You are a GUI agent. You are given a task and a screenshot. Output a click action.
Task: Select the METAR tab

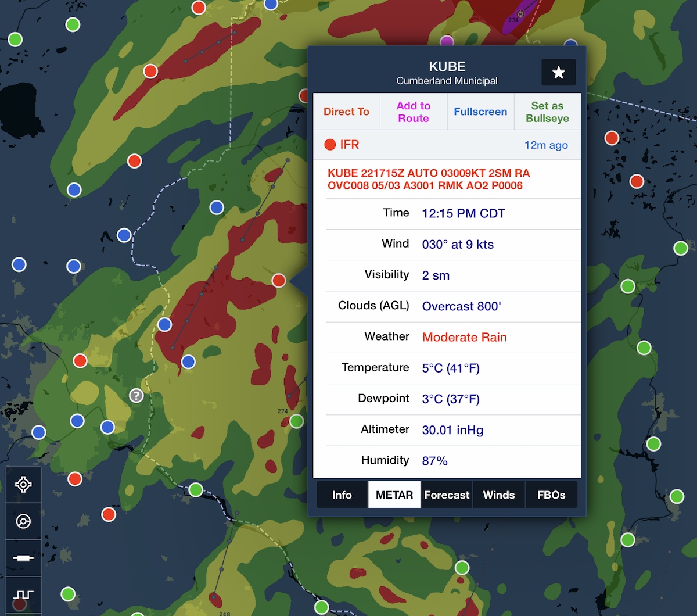point(394,495)
